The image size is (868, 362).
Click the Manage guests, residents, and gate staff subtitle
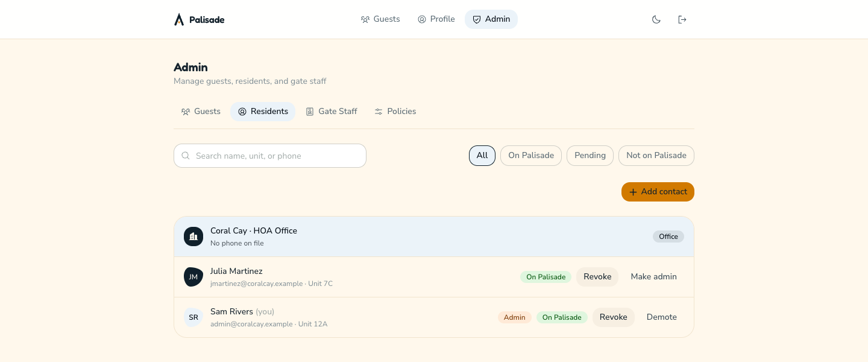pyautogui.click(x=250, y=81)
